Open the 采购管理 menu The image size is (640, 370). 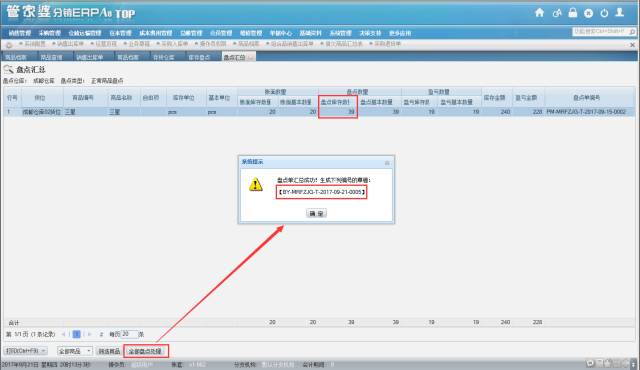[50, 33]
